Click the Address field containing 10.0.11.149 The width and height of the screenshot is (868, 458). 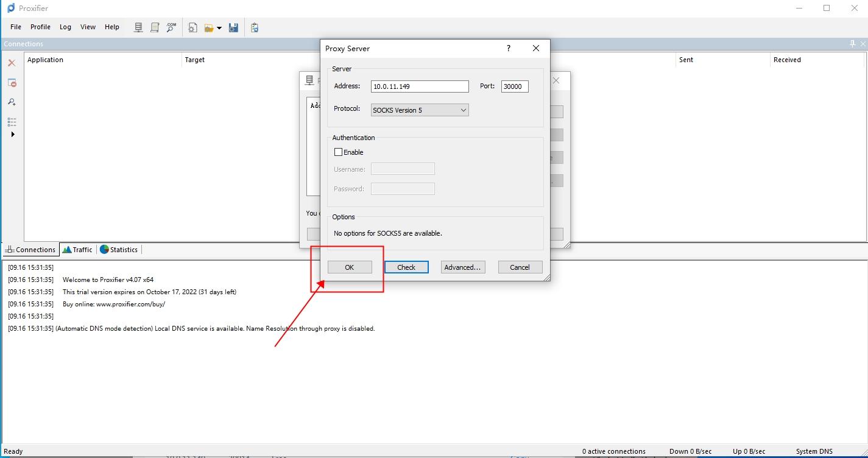click(420, 86)
